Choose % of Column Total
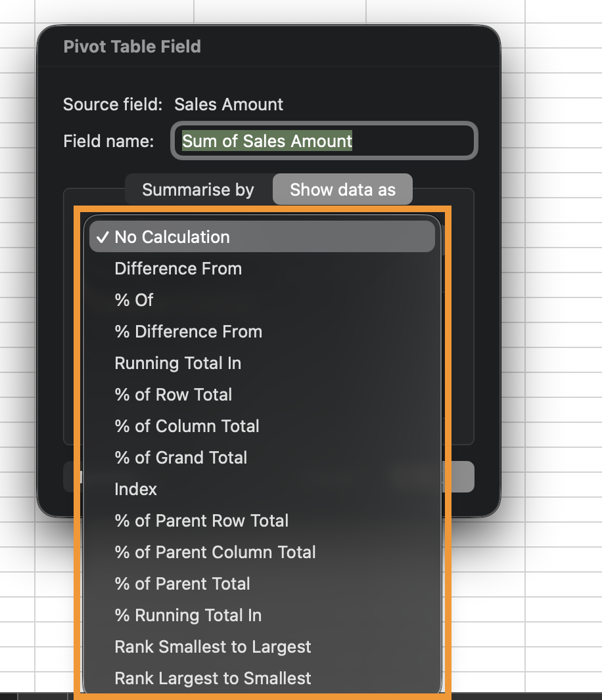The width and height of the screenshot is (602, 700). 187,426
